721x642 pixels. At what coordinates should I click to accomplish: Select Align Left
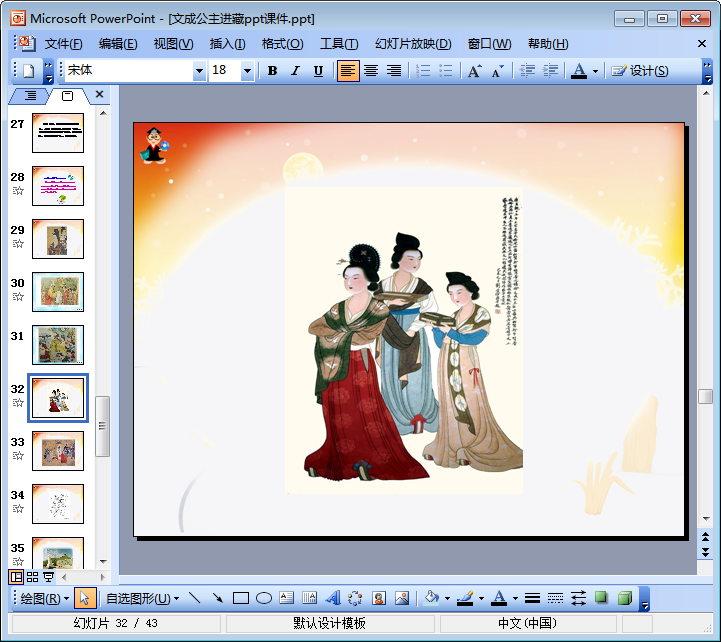tap(348, 70)
